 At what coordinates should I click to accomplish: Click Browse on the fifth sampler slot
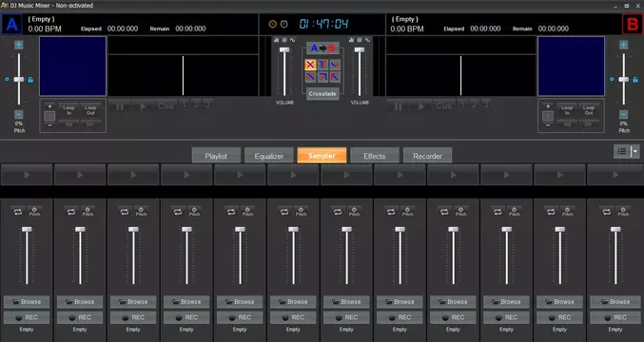[240, 302]
